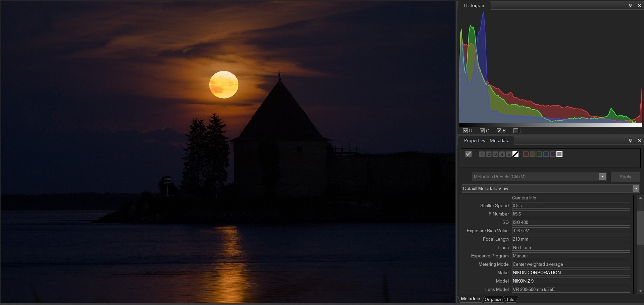Switch to the Organize tab
Image resolution: width=644 pixels, height=305 pixels.
click(x=493, y=299)
